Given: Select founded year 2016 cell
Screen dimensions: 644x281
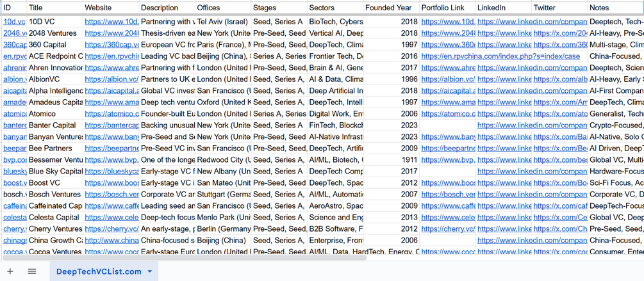Looking at the screenshot, I should click(x=392, y=56).
